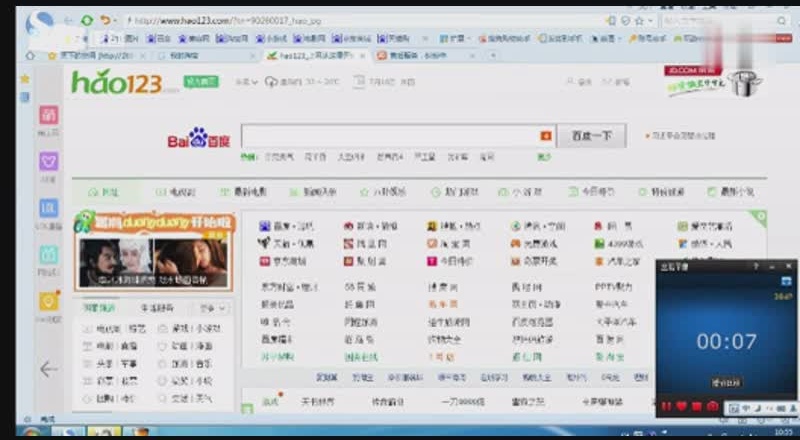Switch to the first browser tab with the star icon
Viewport: 800px width, 440px height.
[97, 56]
